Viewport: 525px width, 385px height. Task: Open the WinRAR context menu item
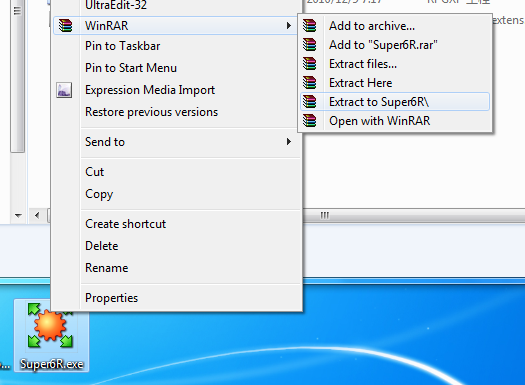tap(175, 25)
